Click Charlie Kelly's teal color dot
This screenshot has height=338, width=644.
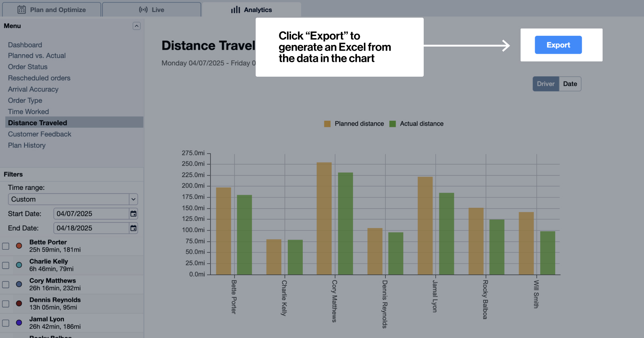(x=19, y=265)
